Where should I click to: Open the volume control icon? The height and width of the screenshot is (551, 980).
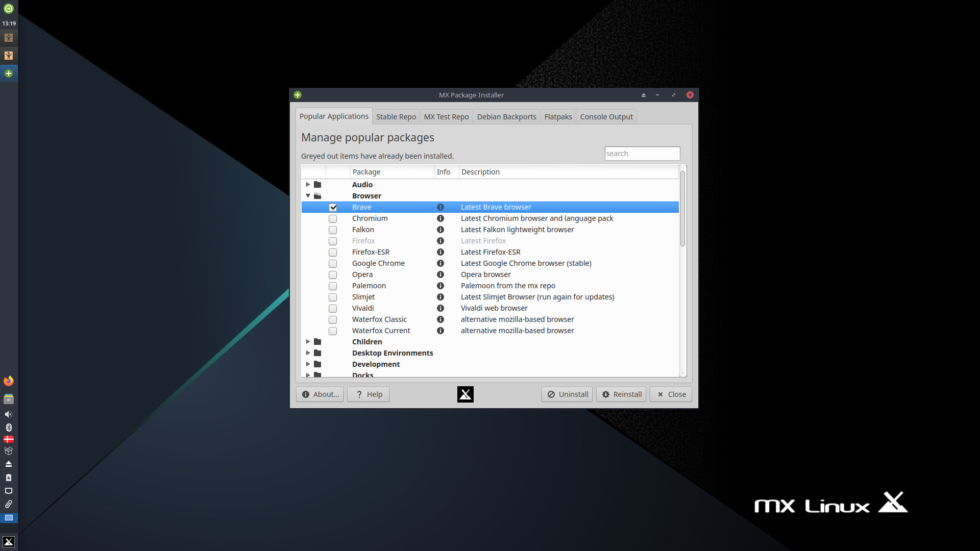point(8,414)
